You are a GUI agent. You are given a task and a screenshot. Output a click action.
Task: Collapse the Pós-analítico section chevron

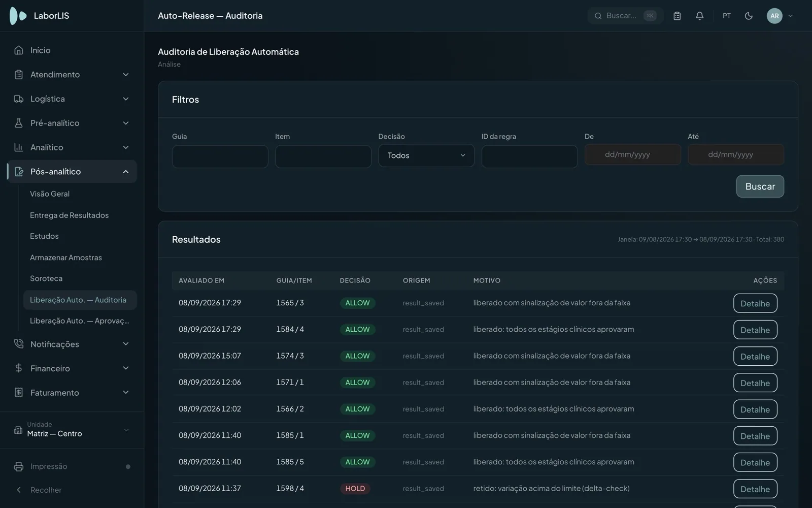[x=126, y=172]
